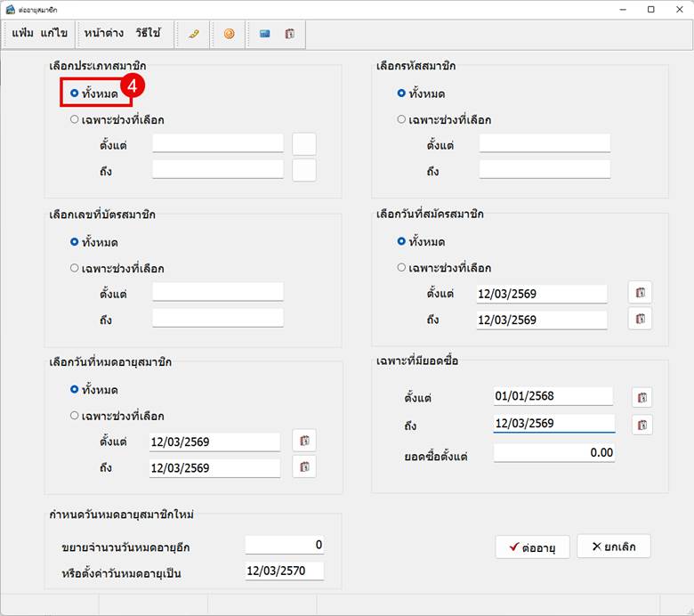
Task: Open calendar picker for expiry date ถึง
Action: (304, 466)
